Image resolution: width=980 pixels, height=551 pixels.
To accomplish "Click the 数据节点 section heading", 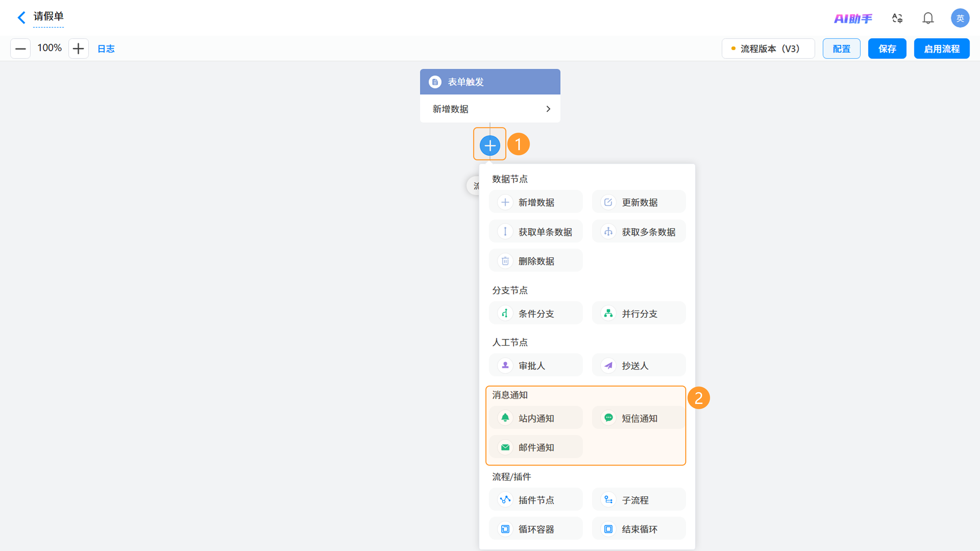I will click(x=510, y=179).
